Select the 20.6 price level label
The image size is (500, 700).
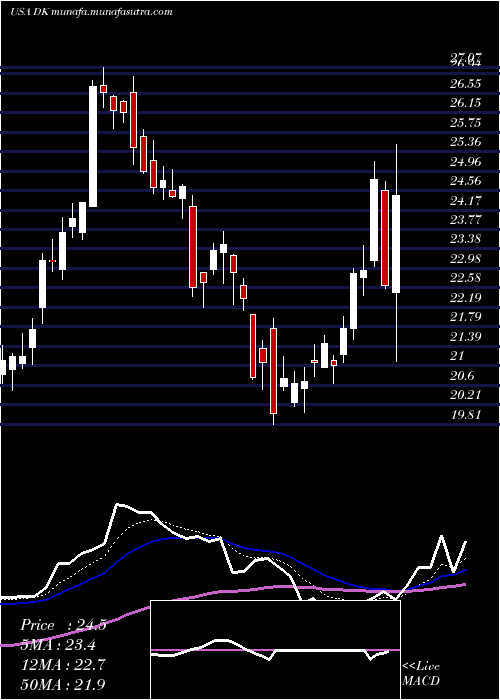coord(462,375)
